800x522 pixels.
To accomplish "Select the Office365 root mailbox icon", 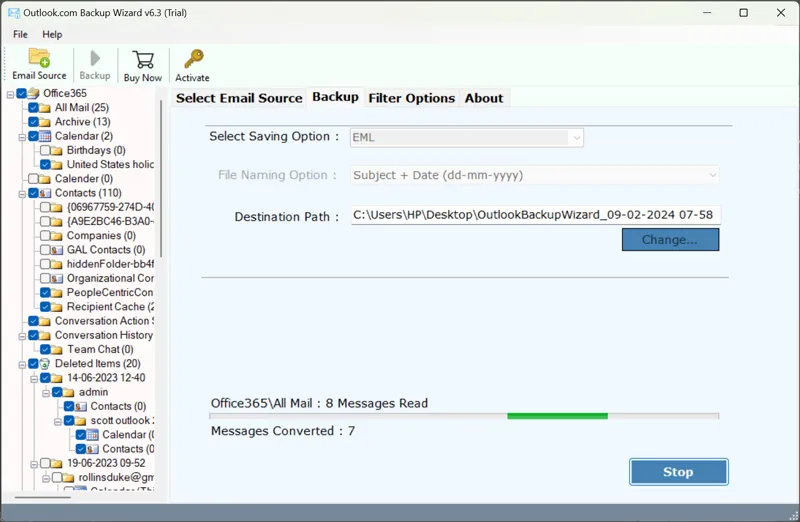I will click(33, 93).
